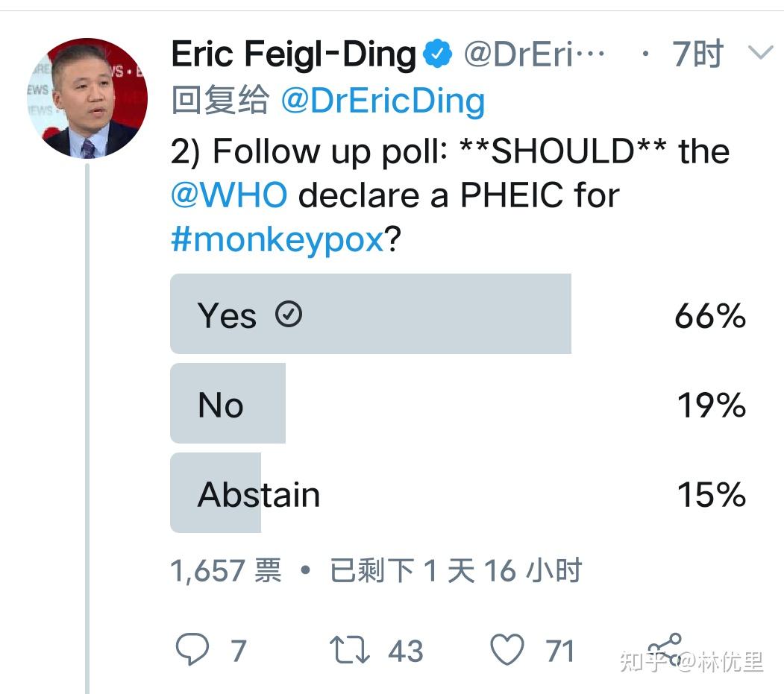The height and width of the screenshot is (694, 784).
Task: Tap the retweet arrows icon
Action: [350, 649]
